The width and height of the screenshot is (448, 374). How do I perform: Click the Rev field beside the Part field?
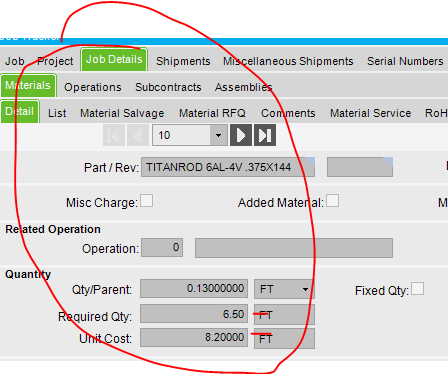click(x=360, y=167)
